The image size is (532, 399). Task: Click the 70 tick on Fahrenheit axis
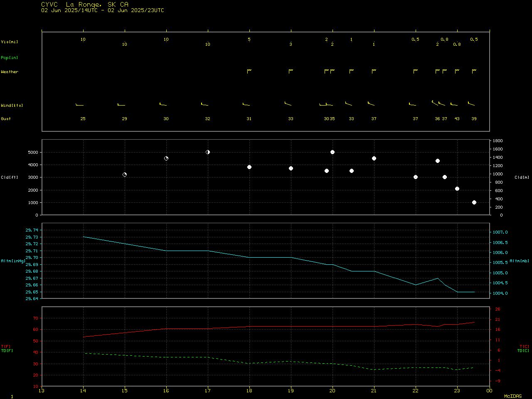click(36, 318)
